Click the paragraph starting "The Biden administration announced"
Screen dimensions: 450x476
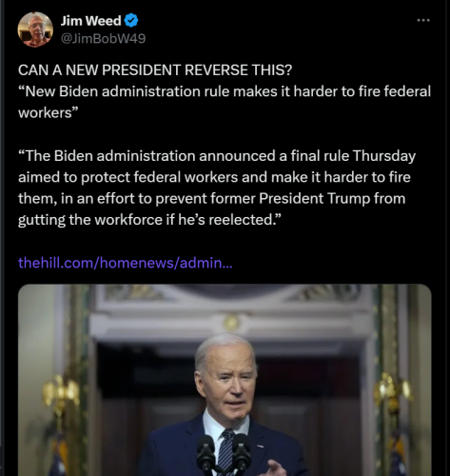point(217,188)
